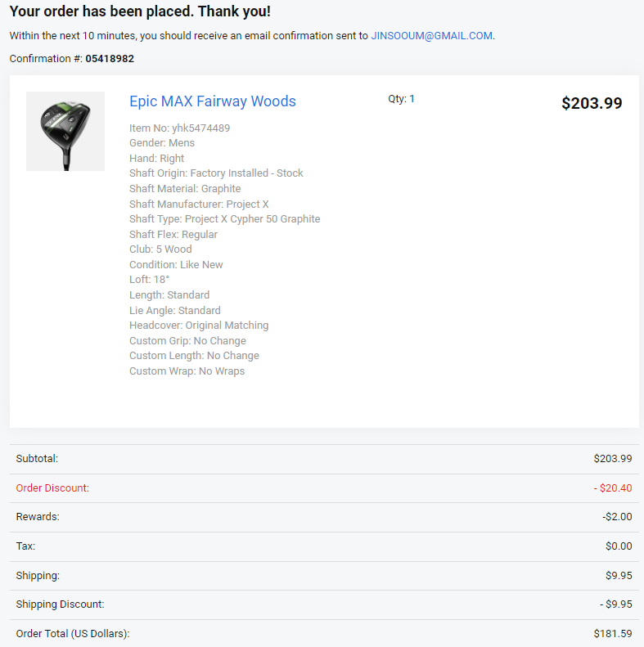Click the Shaft Type Project X Cypher line

[x=224, y=219]
